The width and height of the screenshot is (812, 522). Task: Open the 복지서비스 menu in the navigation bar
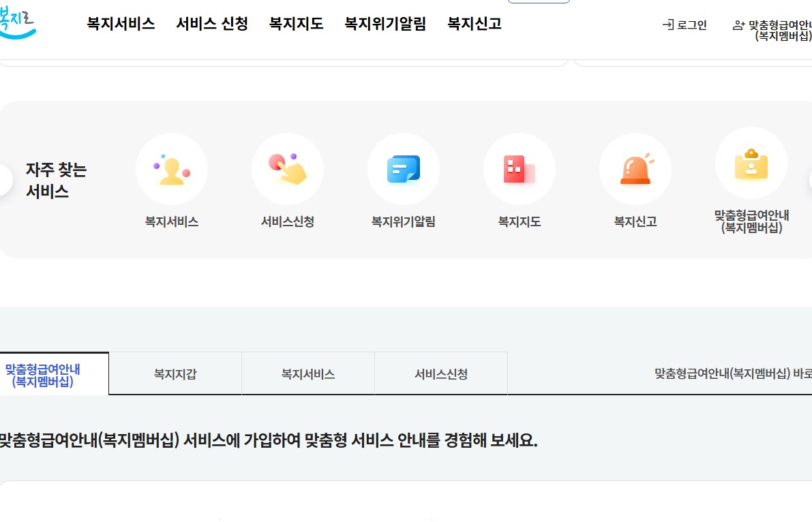point(121,24)
